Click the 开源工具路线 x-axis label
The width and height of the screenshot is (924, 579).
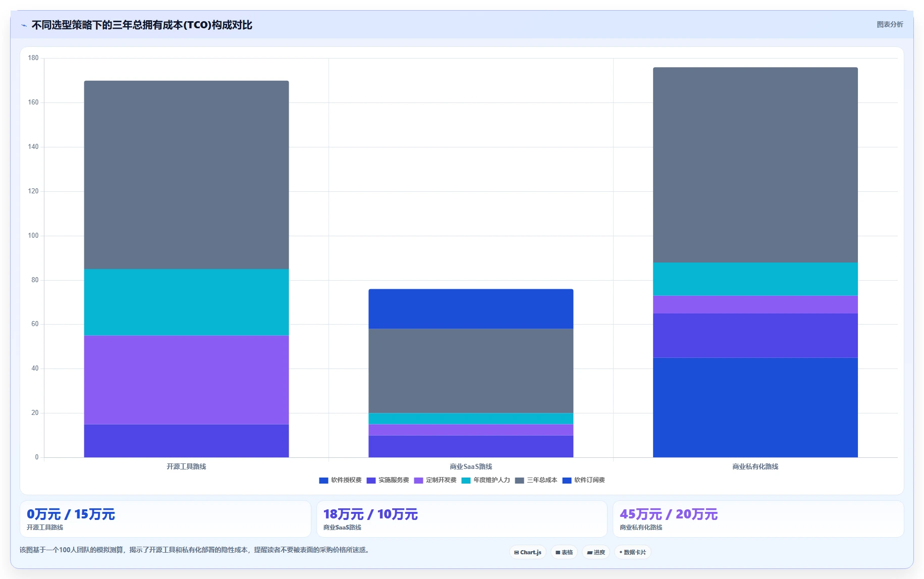coord(186,466)
